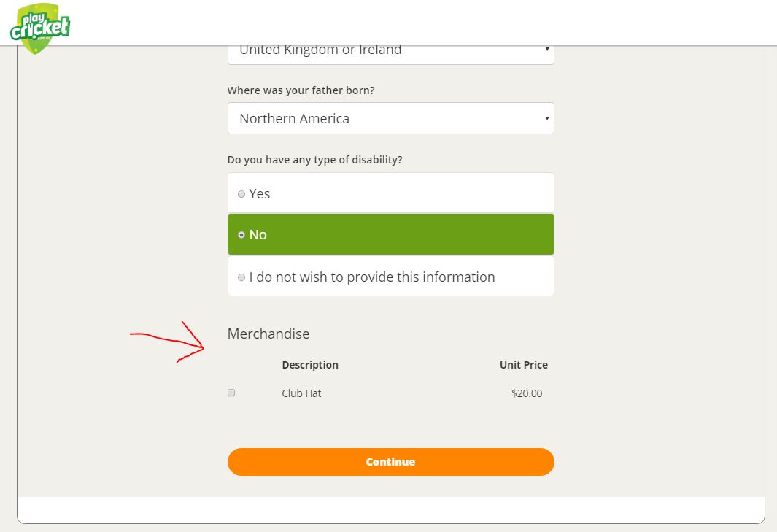Choose "I do not wish to provide" radio
777x532 pixels.
[x=241, y=277]
